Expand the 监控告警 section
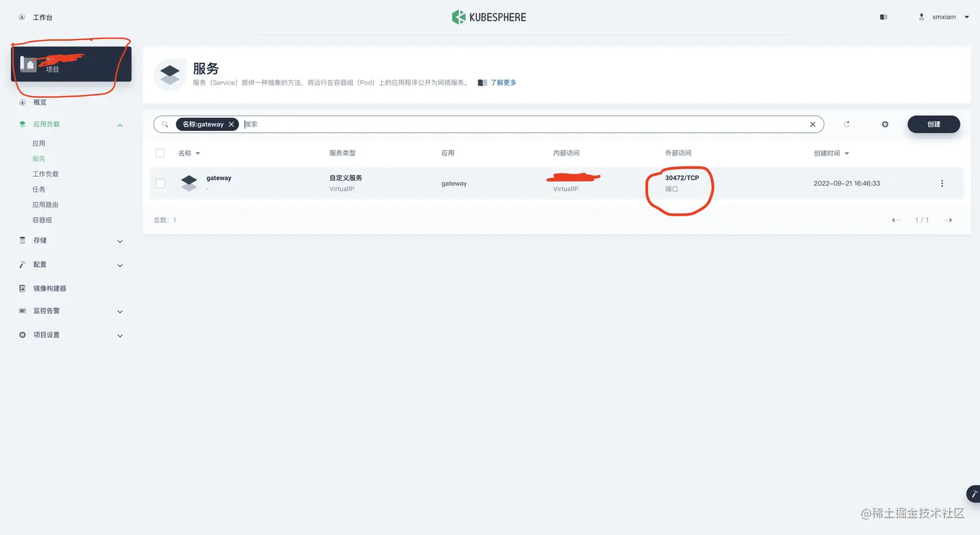 120,312
